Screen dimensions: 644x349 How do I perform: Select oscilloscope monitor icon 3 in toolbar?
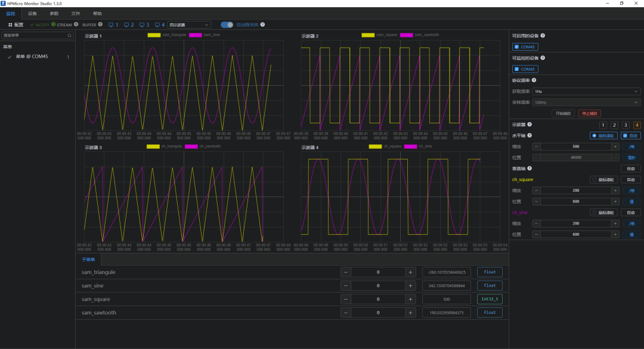tap(142, 25)
